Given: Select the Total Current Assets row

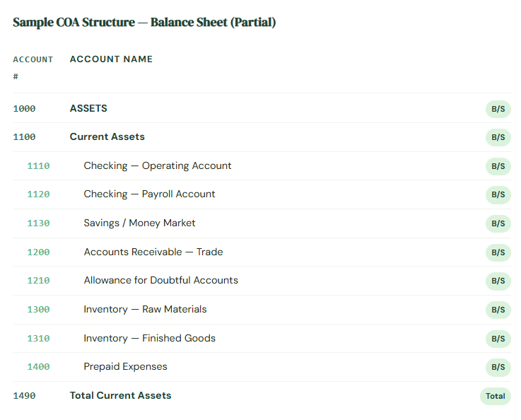Looking at the screenshot, I should coord(120,396).
